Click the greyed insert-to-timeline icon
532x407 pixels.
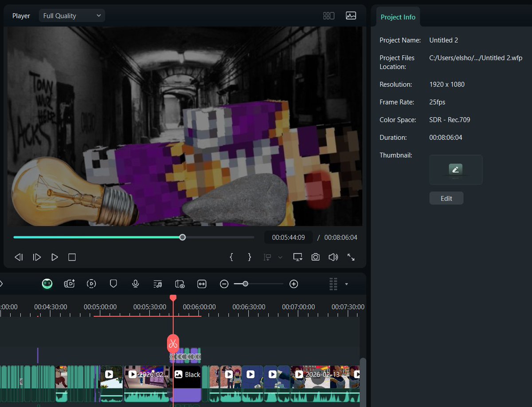click(x=267, y=257)
